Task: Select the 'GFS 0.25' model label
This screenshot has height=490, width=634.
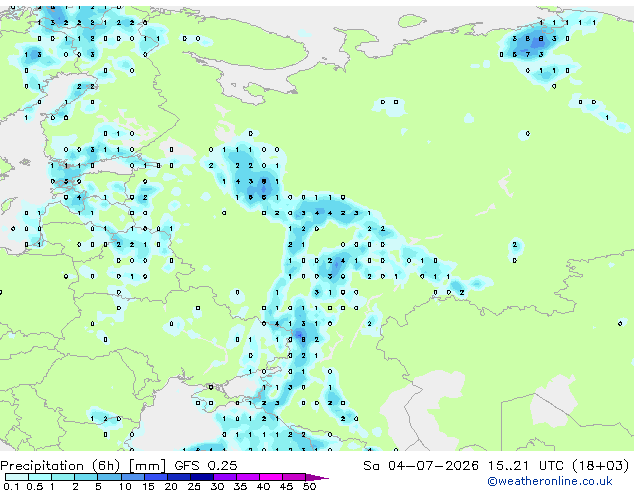Action: (205, 466)
